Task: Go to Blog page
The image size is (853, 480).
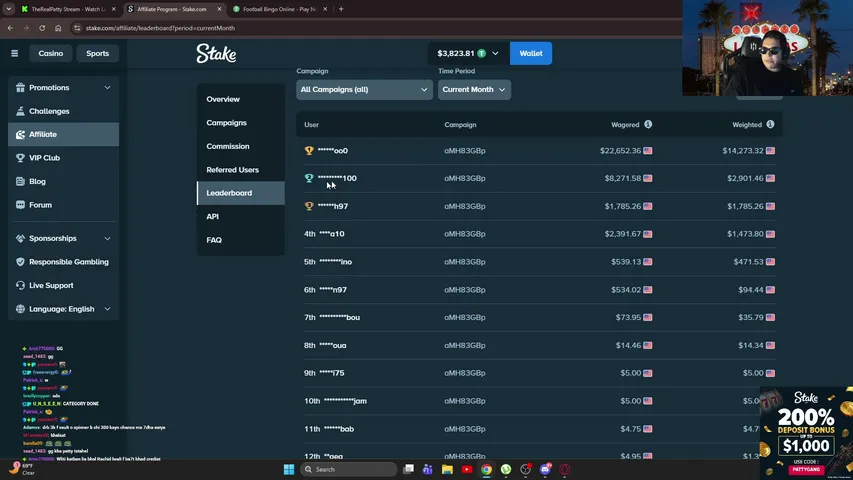Action: click(64, 181)
